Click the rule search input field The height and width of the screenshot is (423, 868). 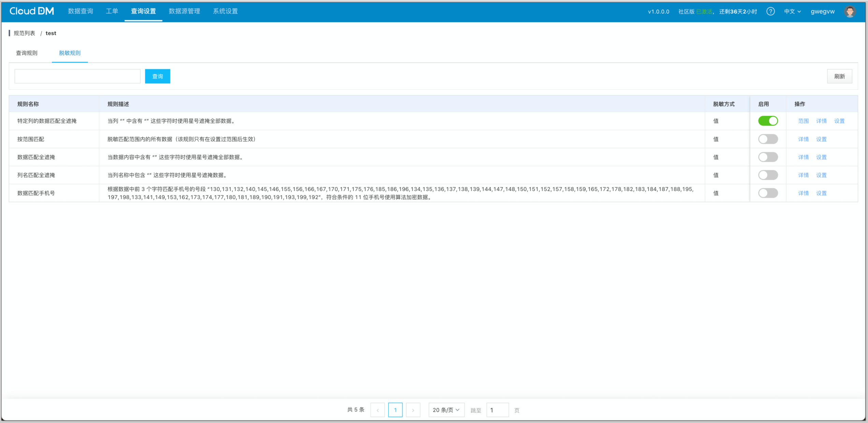point(77,76)
